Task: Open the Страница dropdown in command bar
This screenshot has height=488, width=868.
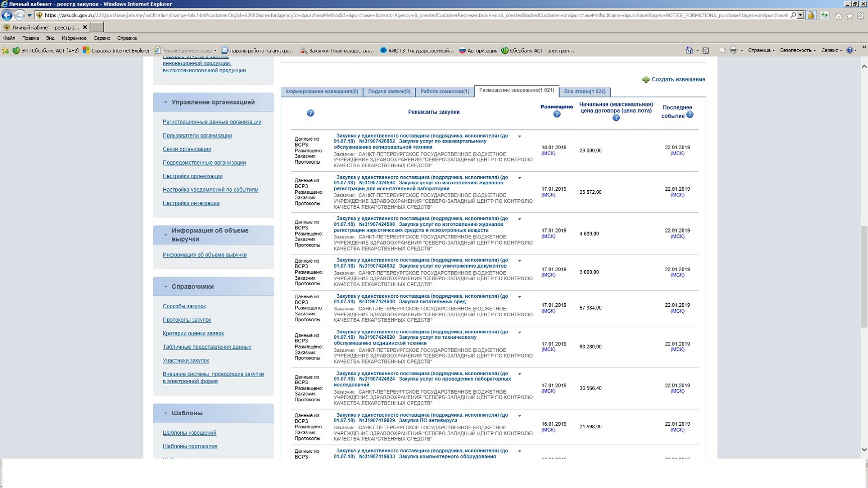Action: point(762,50)
